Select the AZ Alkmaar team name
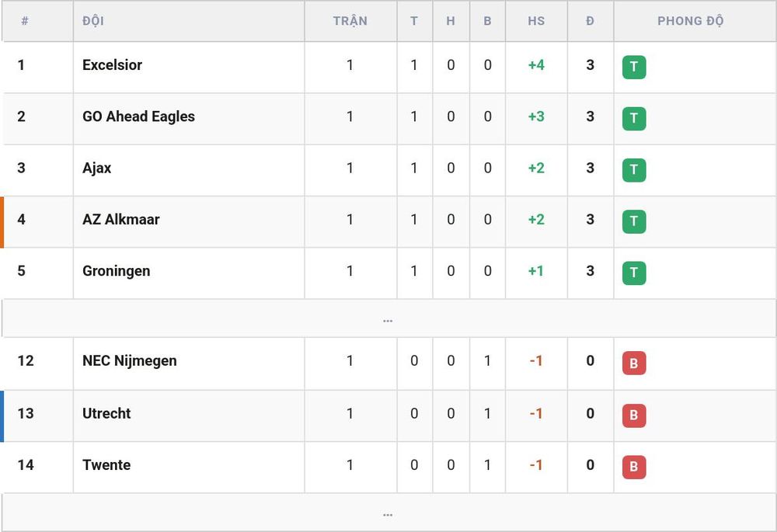Viewport: 777px width, 532px height. coord(121,220)
